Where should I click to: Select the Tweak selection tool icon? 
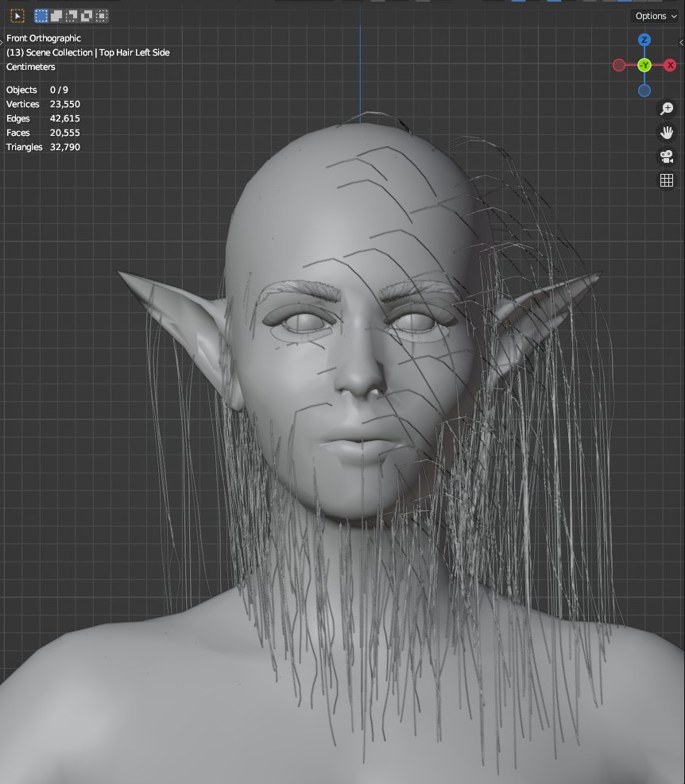coord(17,16)
